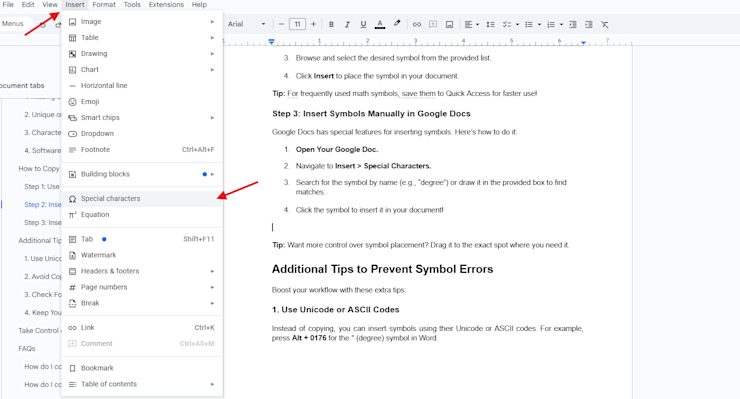Viewport: 740px width, 399px height.
Task: Open the highlight color pen tool
Action: (x=397, y=24)
